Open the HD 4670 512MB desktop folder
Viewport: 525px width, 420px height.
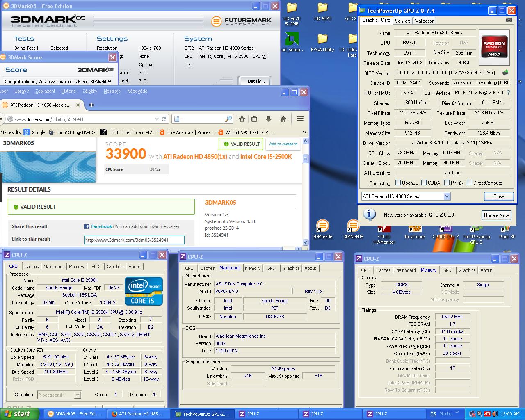click(x=292, y=14)
